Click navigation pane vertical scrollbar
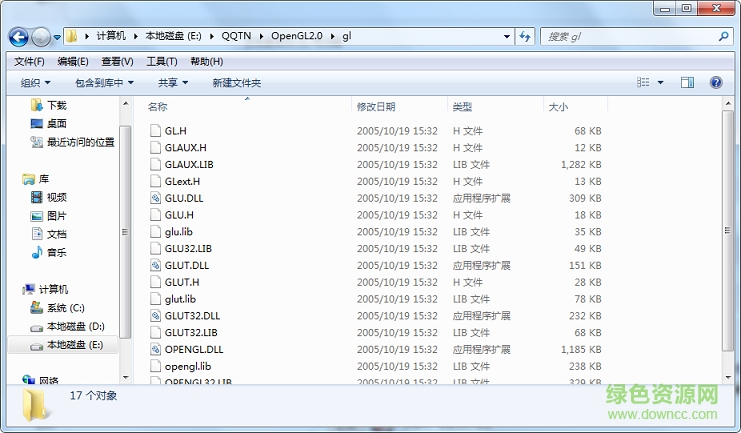741x433 pixels. click(125, 232)
